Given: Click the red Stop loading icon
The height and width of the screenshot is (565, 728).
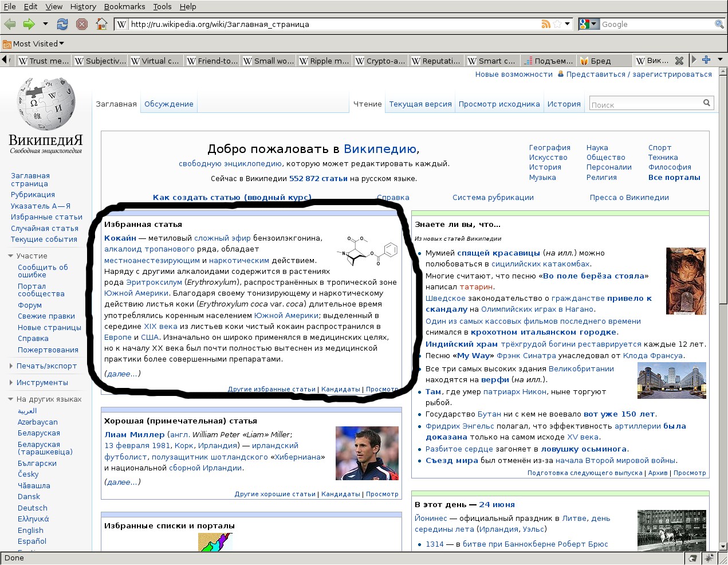Looking at the screenshot, I should click(82, 24).
